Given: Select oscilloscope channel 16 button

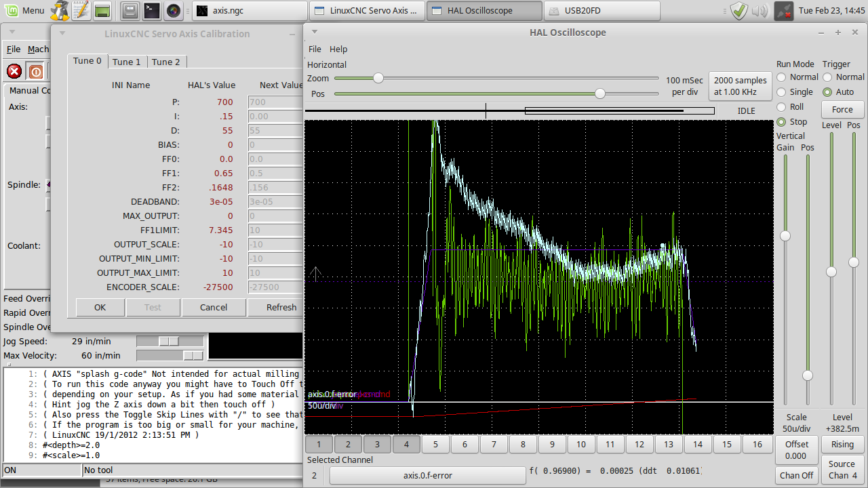Looking at the screenshot, I should 757,445.
